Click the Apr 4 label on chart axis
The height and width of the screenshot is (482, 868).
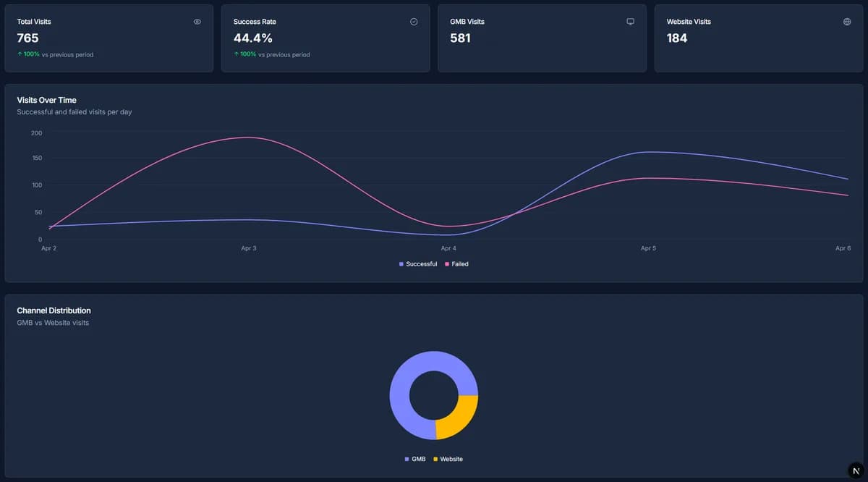pyautogui.click(x=449, y=248)
